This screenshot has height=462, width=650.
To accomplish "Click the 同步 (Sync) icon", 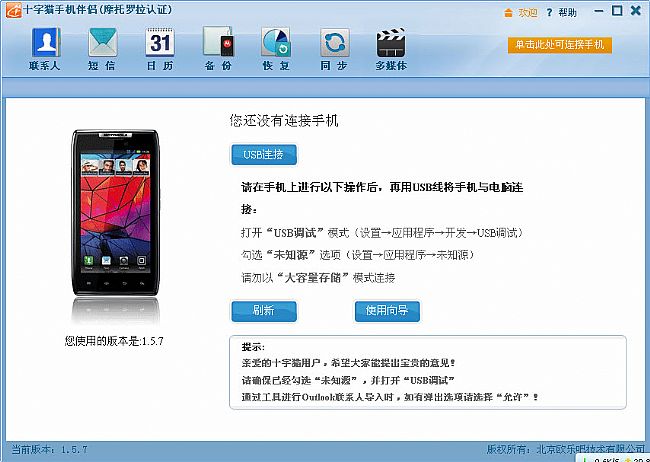I will point(334,49).
